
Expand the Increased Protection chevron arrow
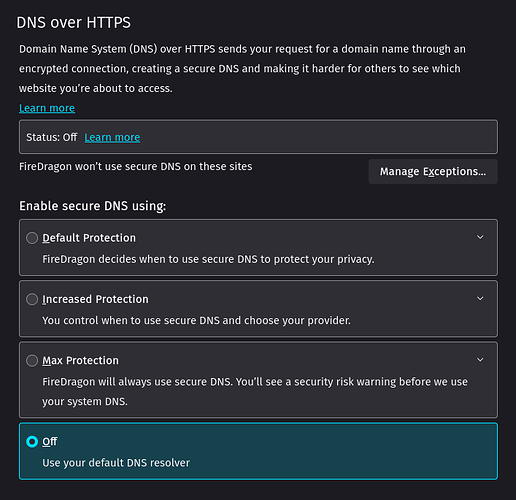pyautogui.click(x=480, y=299)
